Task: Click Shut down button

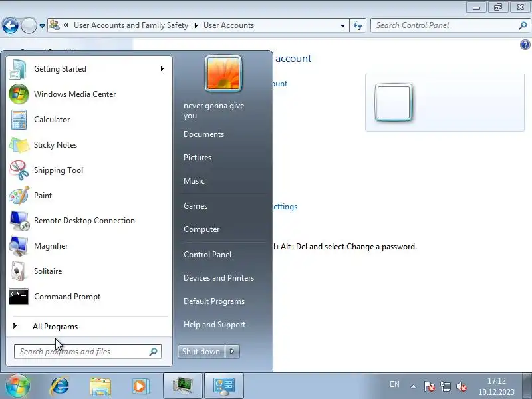Action: click(201, 352)
